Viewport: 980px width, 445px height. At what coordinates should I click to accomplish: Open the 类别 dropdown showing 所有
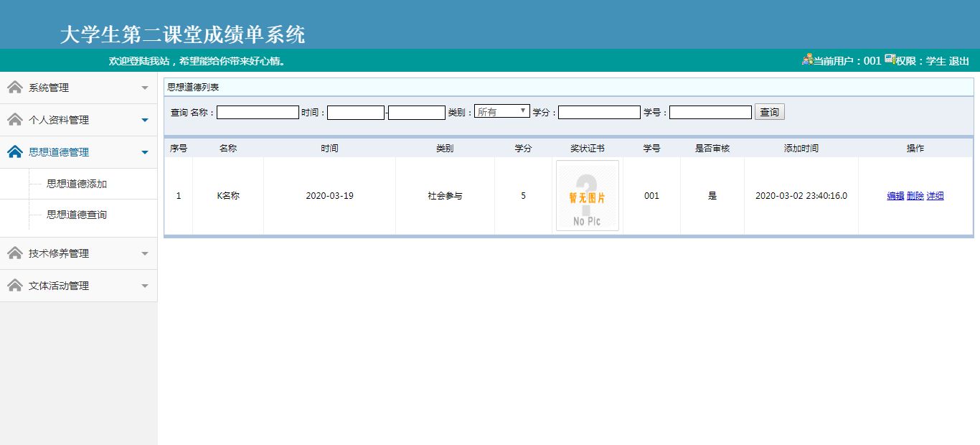click(502, 111)
